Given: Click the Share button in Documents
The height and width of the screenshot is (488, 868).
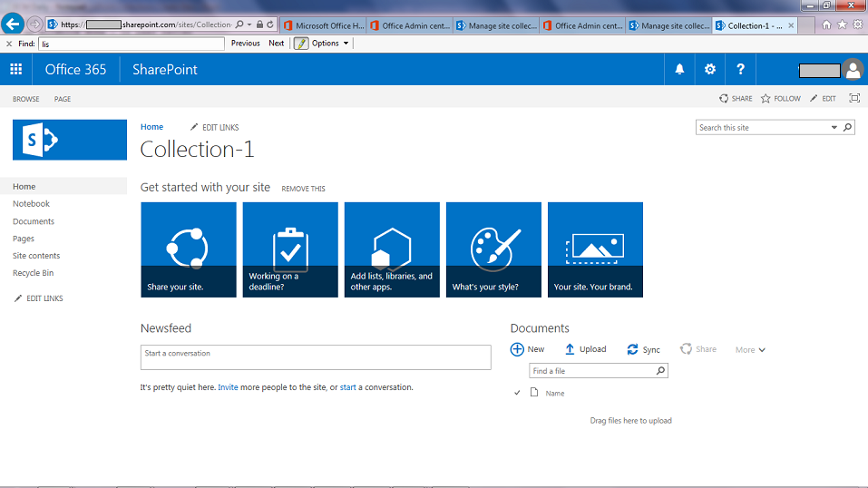Looking at the screenshot, I should pos(698,349).
